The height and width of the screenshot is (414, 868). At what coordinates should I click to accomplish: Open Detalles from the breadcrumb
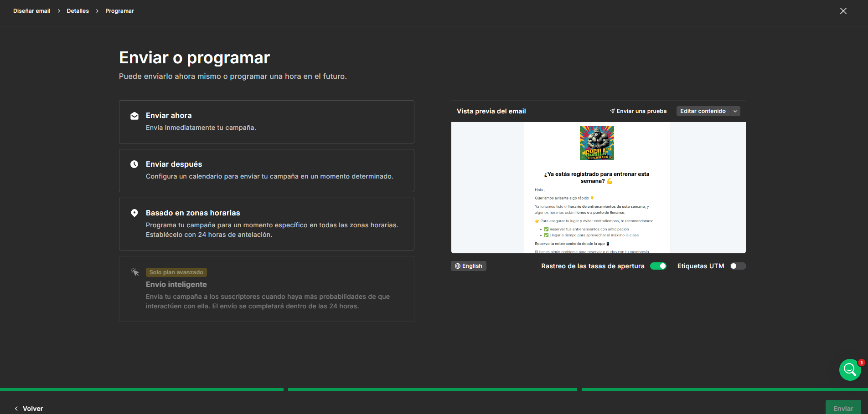[77, 10]
